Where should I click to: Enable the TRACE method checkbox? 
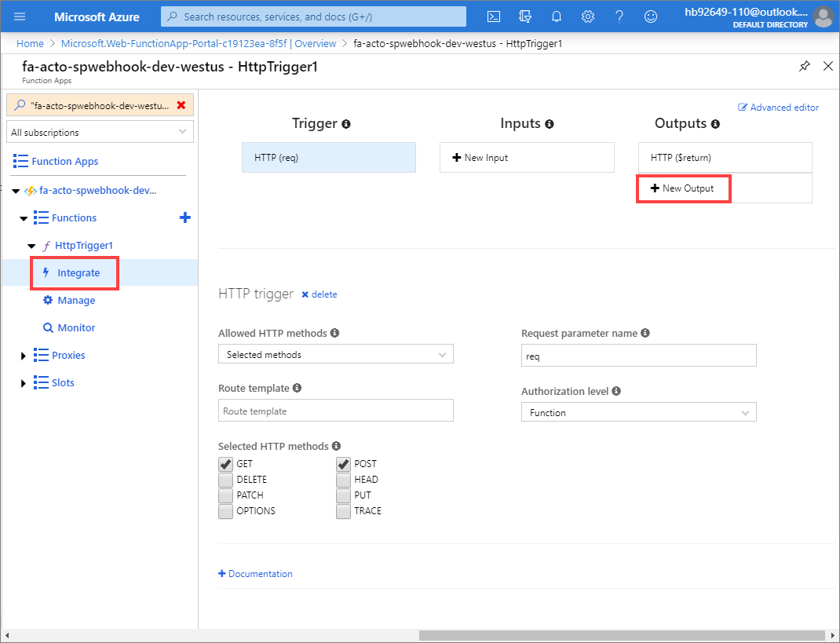coord(343,511)
